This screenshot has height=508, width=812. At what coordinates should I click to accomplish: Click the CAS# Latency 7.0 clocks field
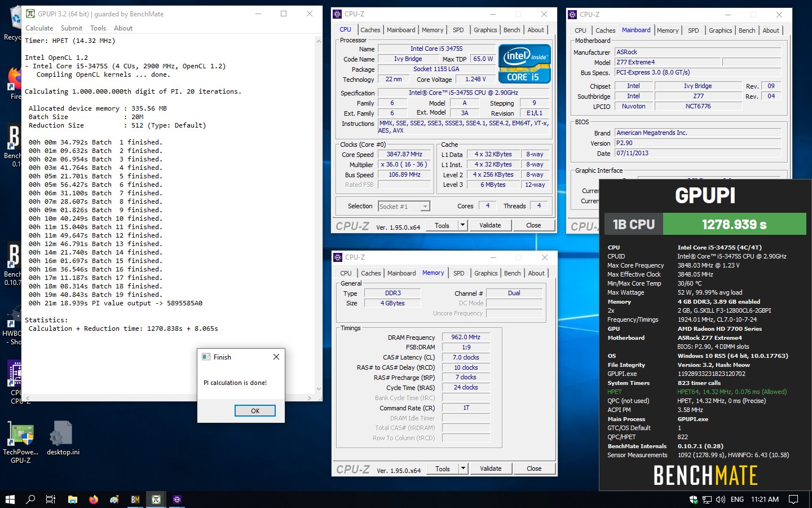point(466,357)
